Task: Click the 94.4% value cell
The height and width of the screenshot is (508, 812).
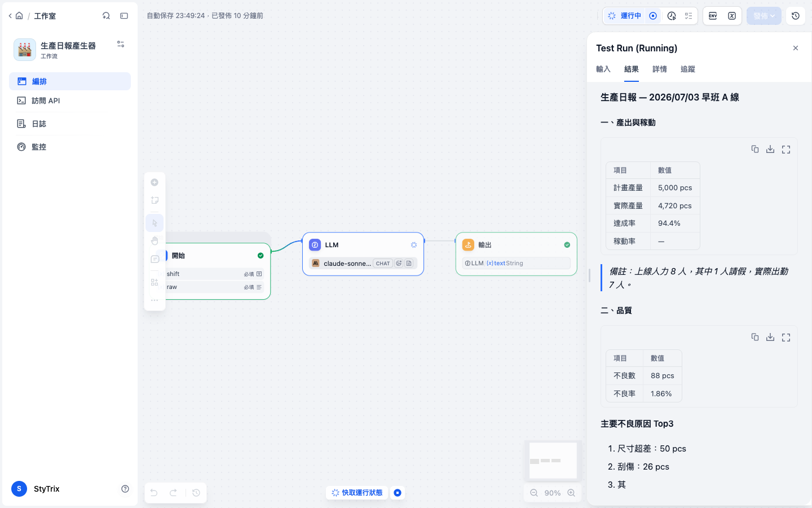Action: tap(675, 224)
